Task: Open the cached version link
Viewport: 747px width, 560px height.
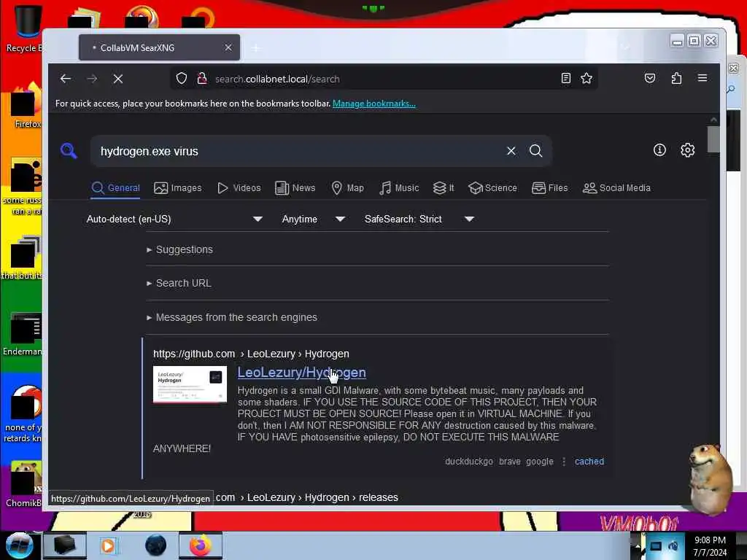Action: tap(589, 462)
